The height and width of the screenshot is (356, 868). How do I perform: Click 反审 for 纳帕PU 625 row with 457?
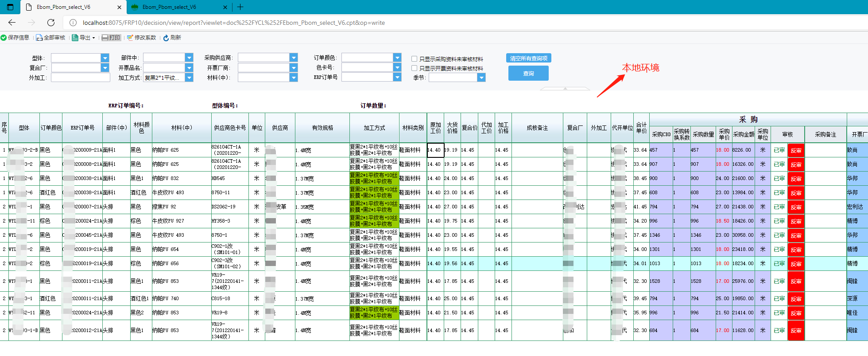(796, 150)
